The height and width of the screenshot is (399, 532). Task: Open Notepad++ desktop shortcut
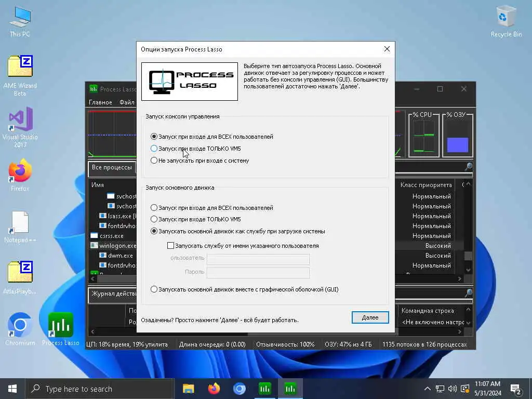tap(20, 227)
